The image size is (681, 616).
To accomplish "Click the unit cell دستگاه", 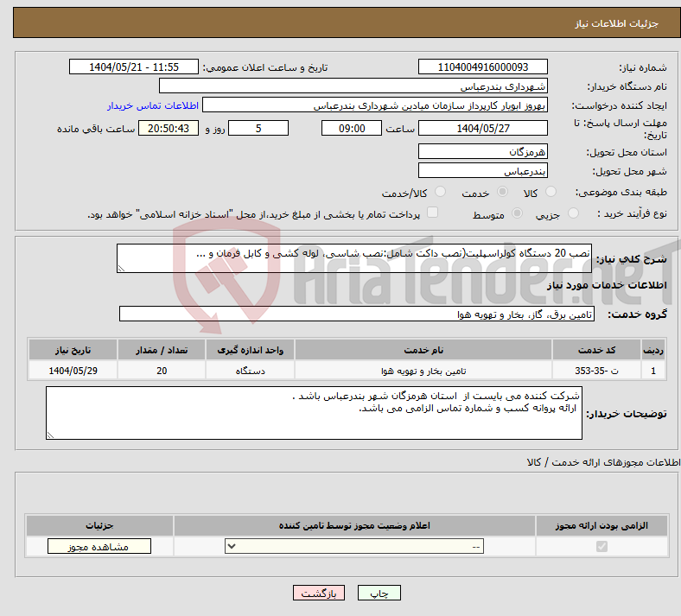I will tap(250, 371).
